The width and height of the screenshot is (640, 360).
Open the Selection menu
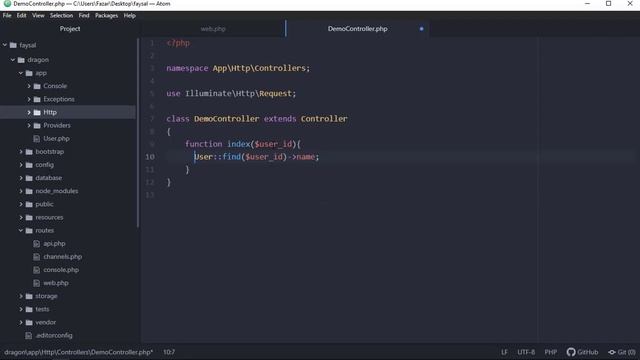pos(61,16)
